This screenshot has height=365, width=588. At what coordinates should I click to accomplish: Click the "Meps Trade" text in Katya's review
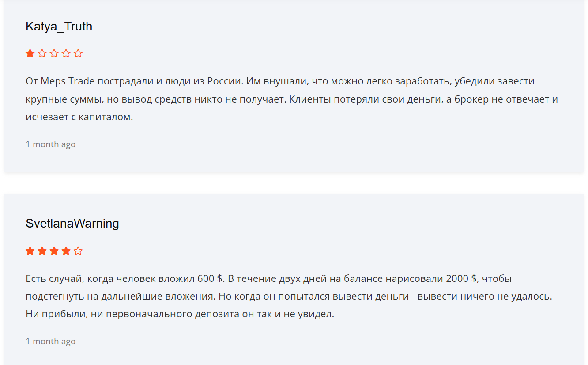67,82
